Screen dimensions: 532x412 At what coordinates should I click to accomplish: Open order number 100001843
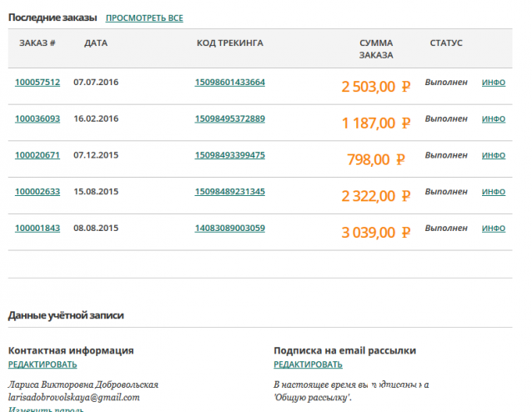38,229
